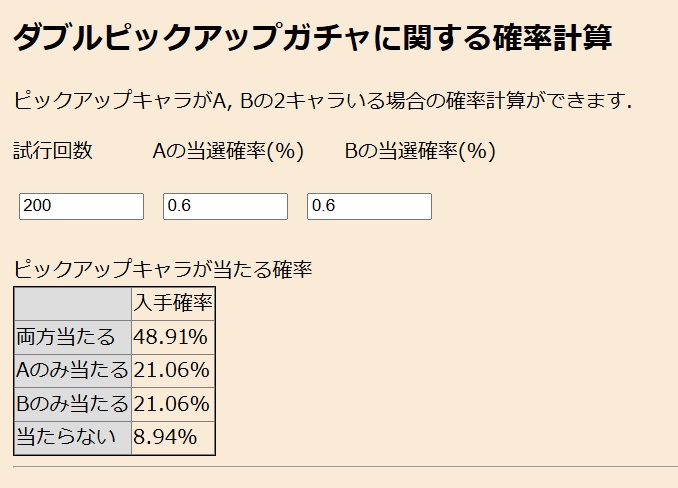Click the Aの当選確率(%) label
Screen dimensions: 678x488
[x=228, y=151]
